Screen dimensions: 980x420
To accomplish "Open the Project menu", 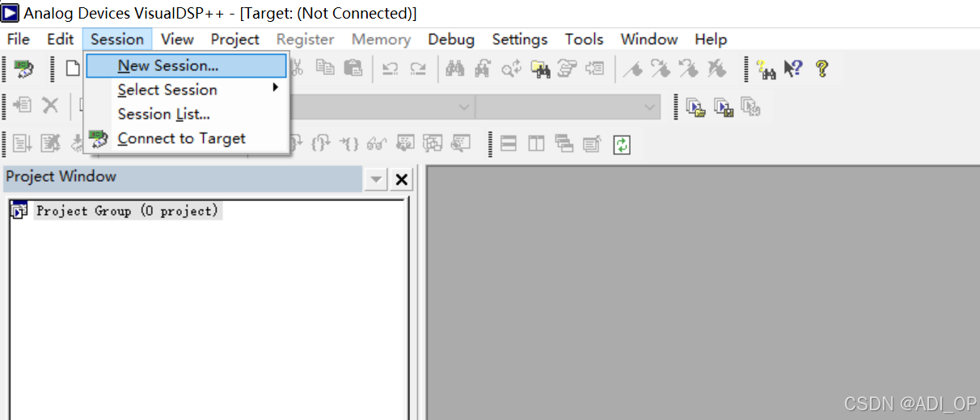I will (x=235, y=39).
